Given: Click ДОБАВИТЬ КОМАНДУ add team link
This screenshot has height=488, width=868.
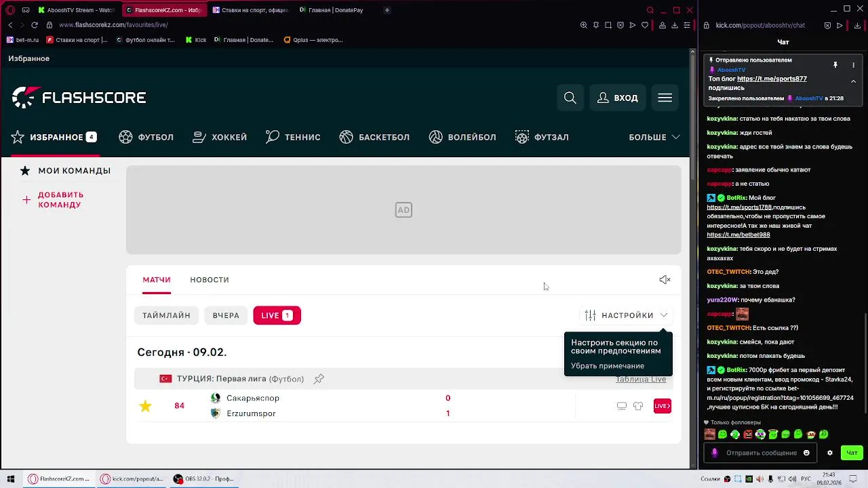Looking at the screenshot, I should [53, 200].
